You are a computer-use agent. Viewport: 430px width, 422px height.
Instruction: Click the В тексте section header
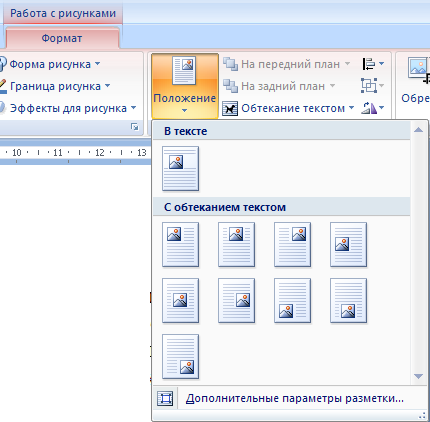click(282, 131)
